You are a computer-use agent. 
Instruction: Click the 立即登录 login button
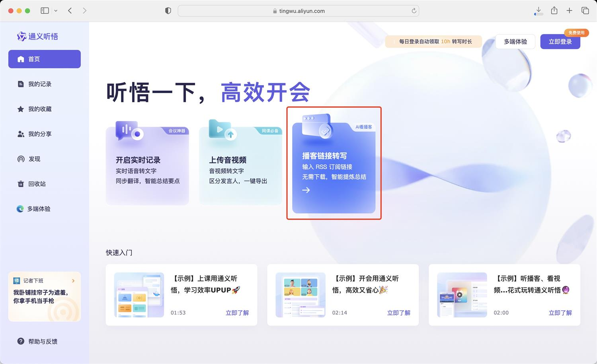tap(560, 41)
